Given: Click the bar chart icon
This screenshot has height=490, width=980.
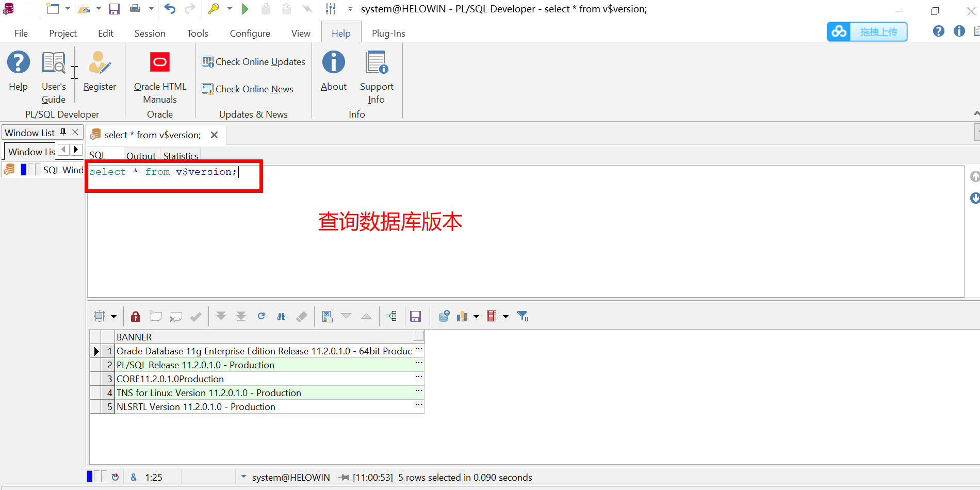Looking at the screenshot, I should [462, 316].
